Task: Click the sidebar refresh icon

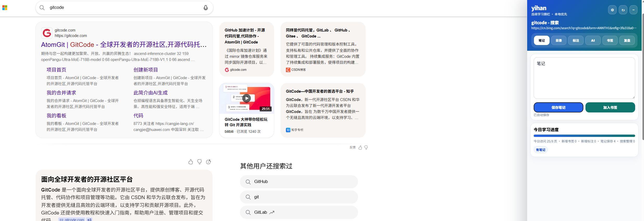Action: pyautogui.click(x=623, y=10)
